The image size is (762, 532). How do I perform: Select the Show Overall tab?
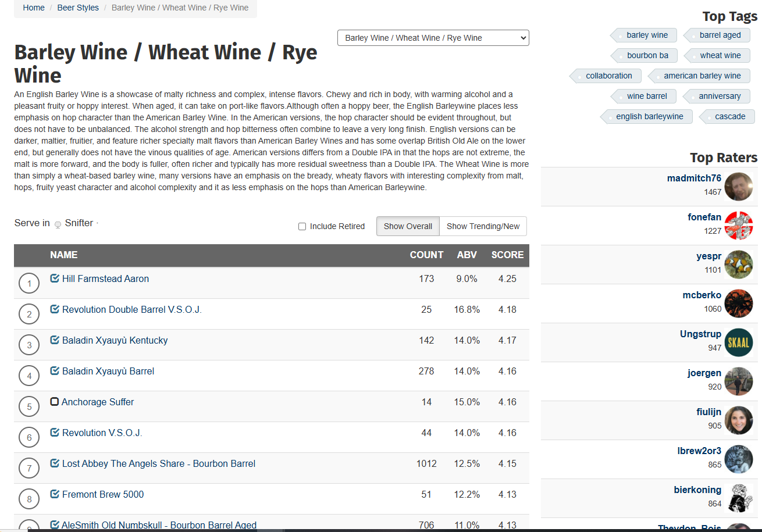pyautogui.click(x=408, y=226)
